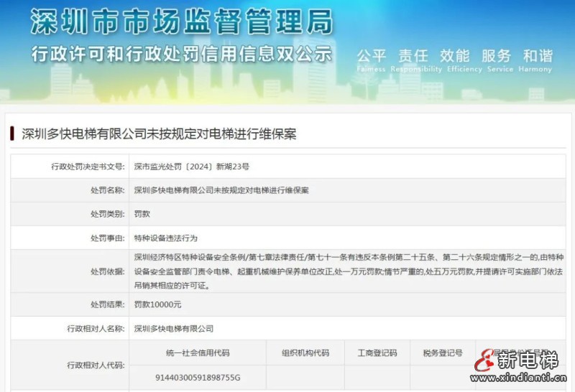575x392 pixels.
Task: Click the decision number 深市监光处罚〔2024〕新湖23号
Action: [x=192, y=167]
